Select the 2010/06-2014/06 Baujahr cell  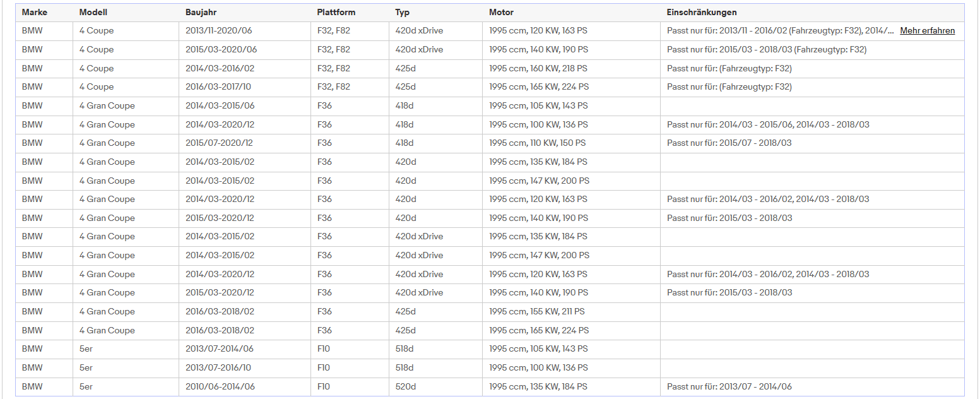245,387
